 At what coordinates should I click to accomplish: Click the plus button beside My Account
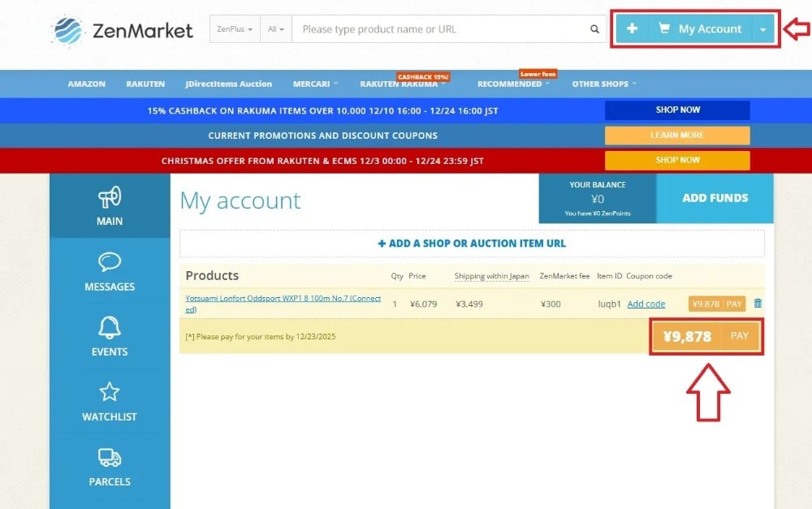click(x=632, y=28)
